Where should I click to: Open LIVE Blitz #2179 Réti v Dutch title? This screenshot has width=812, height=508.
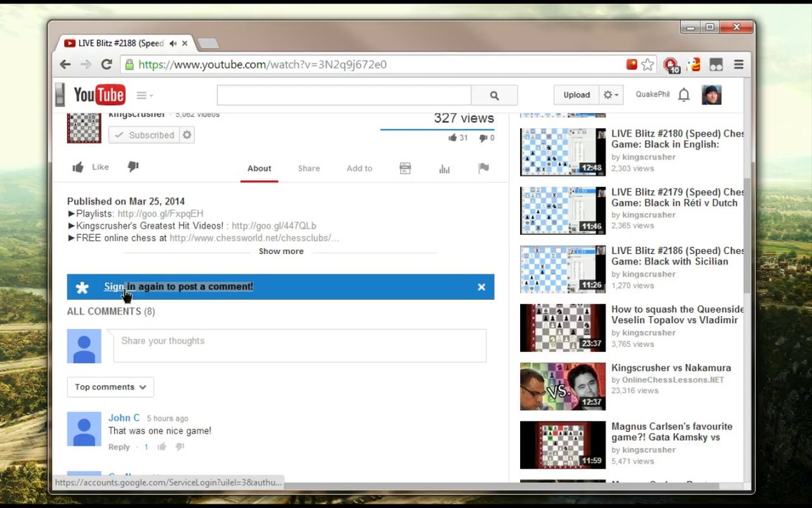pos(677,198)
